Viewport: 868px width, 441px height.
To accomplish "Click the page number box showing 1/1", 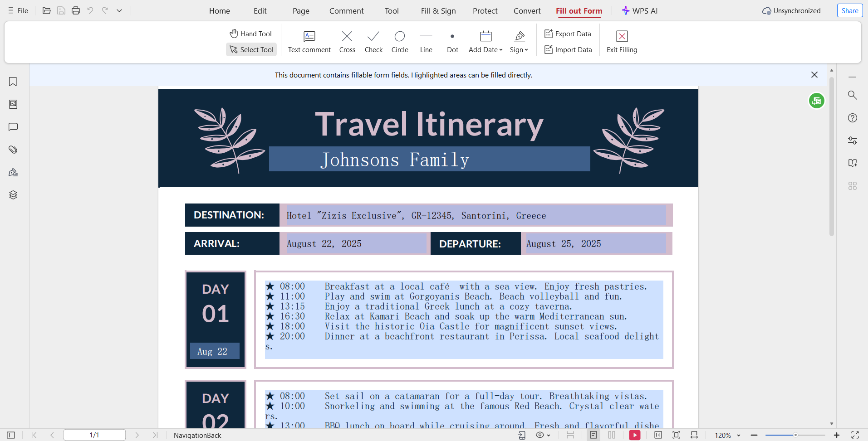I will click(x=94, y=435).
